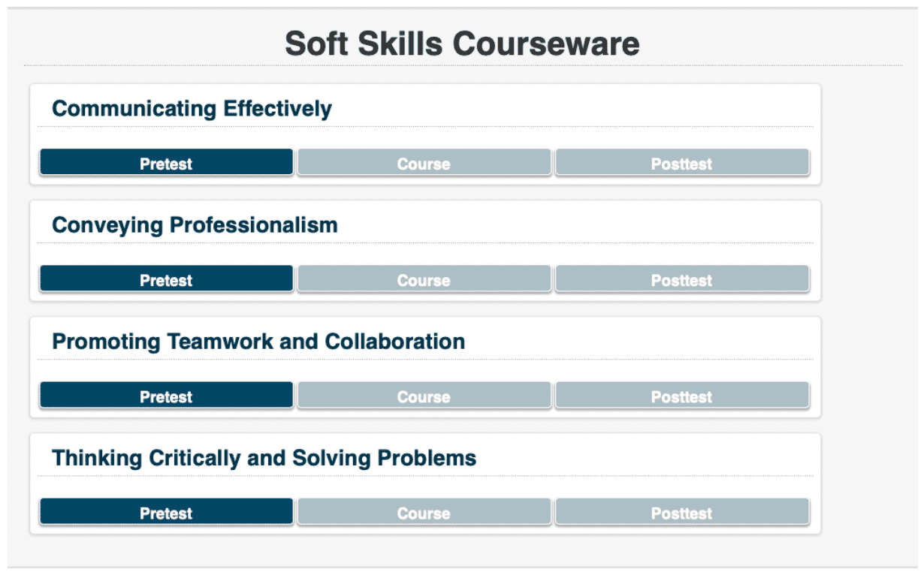
Task: Open the Communicating Effectively Course
Action: point(424,163)
